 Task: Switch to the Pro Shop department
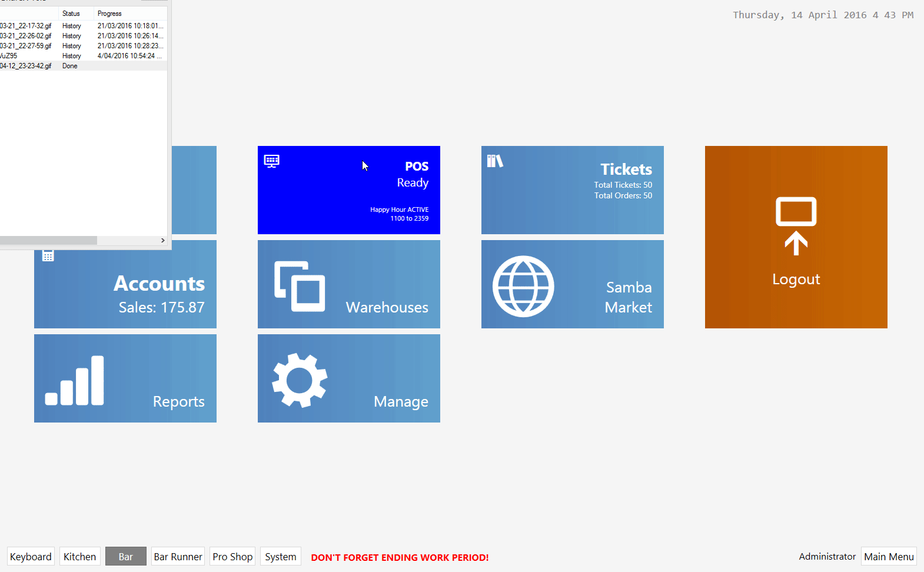(232, 557)
